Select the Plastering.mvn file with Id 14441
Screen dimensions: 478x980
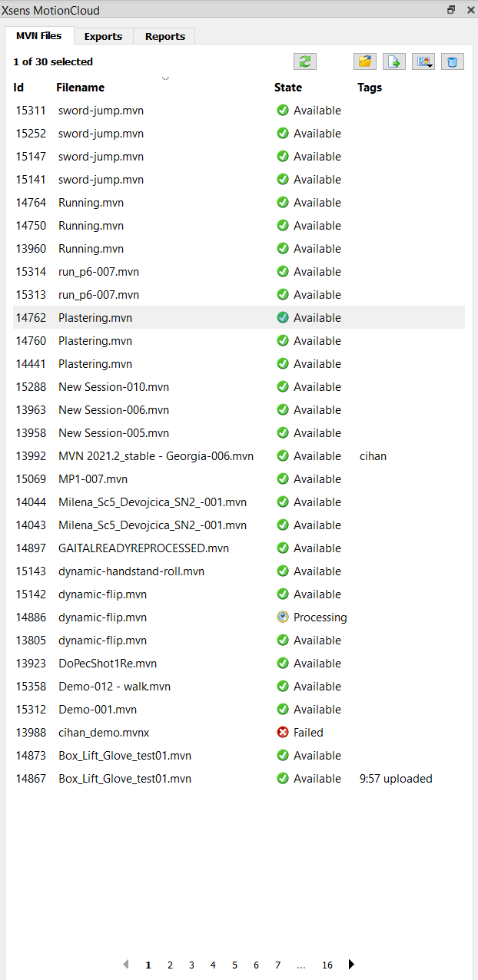[95, 363]
